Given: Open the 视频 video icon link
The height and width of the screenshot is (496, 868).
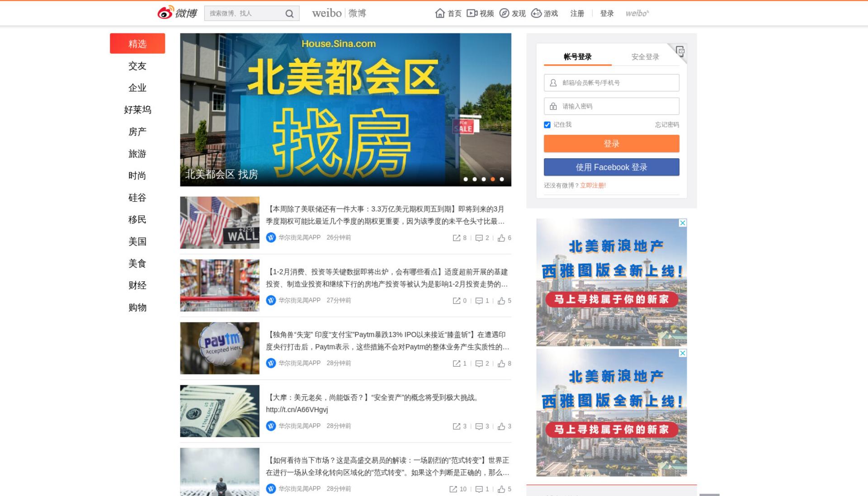Looking at the screenshot, I should tap(480, 14).
